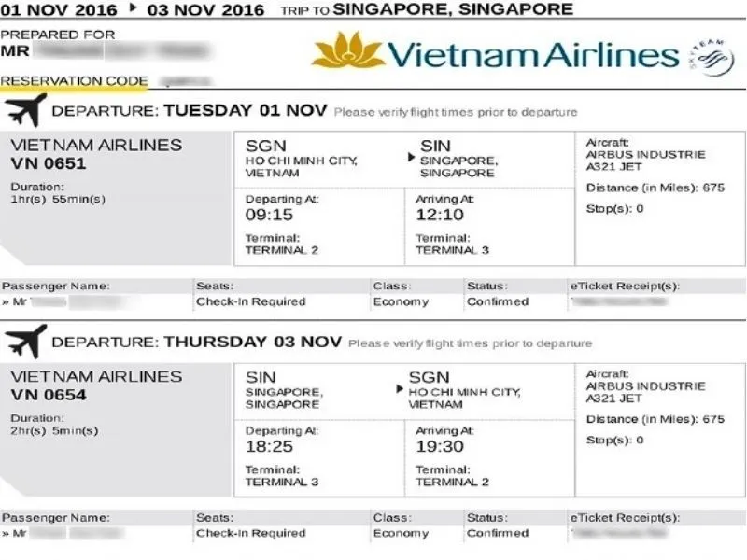
Task: Click the Vietnam Airlines lotus logo
Action: tap(347, 49)
